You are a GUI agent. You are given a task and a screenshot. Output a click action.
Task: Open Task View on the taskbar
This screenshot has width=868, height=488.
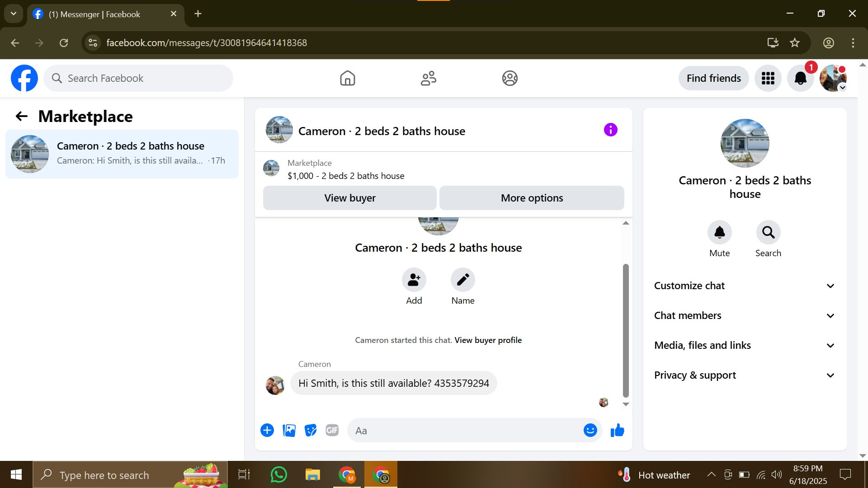(244, 475)
